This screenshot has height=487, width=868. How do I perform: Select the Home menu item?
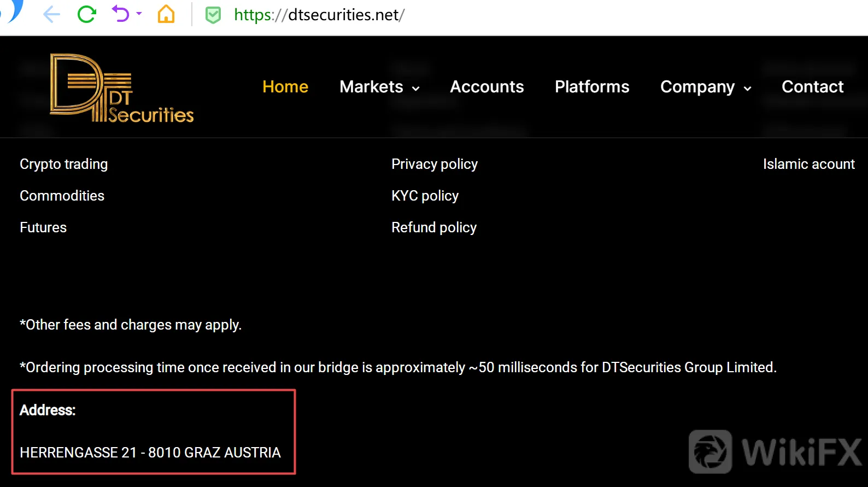(285, 86)
